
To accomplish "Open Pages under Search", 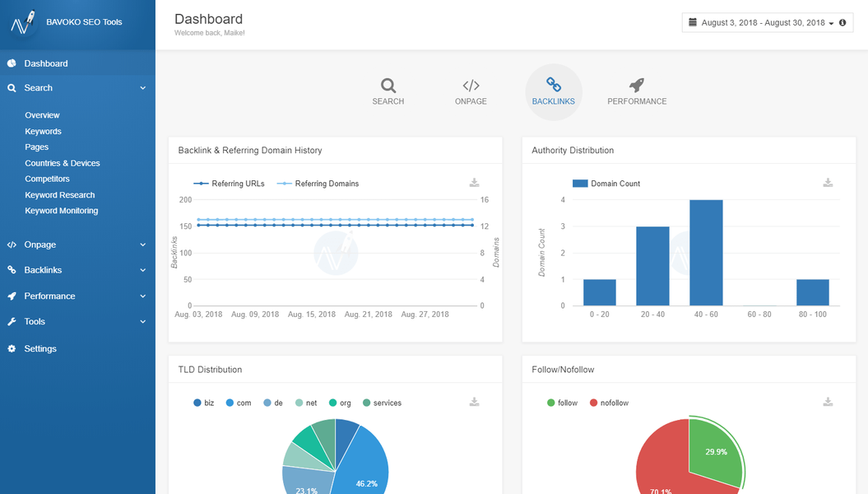I will (x=36, y=147).
